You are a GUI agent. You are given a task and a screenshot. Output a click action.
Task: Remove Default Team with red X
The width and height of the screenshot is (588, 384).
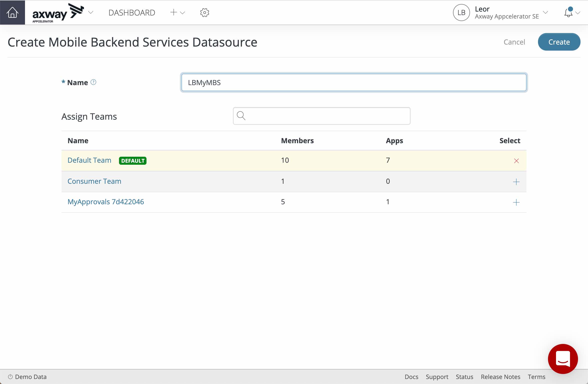(516, 161)
